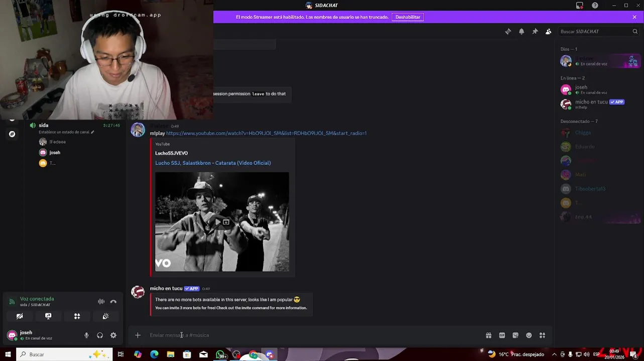Open the Catarata (Video Oficial) embed title link
Screen dimensions: 644x361
coord(213,163)
